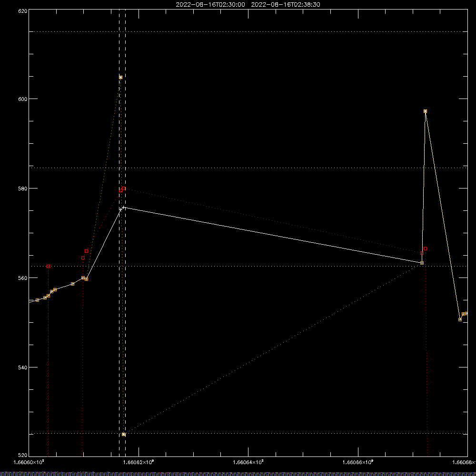The image size is (476, 476).
Task: Select the 540 y-axis label
Action: (23, 367)
